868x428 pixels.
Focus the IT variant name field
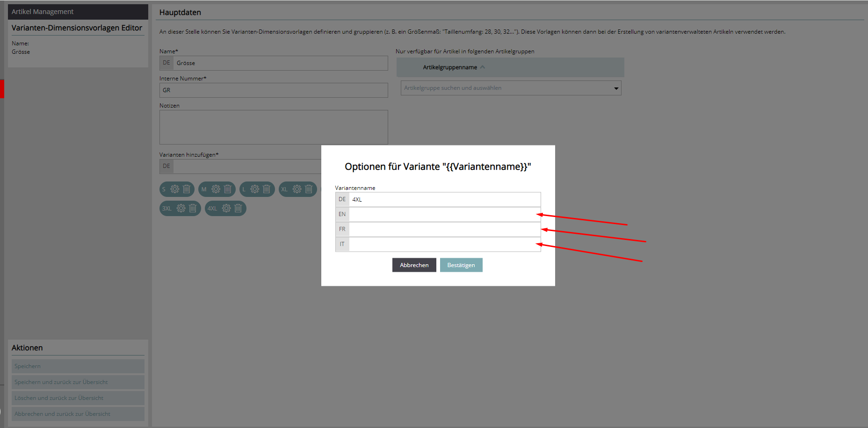coord(444,244)
